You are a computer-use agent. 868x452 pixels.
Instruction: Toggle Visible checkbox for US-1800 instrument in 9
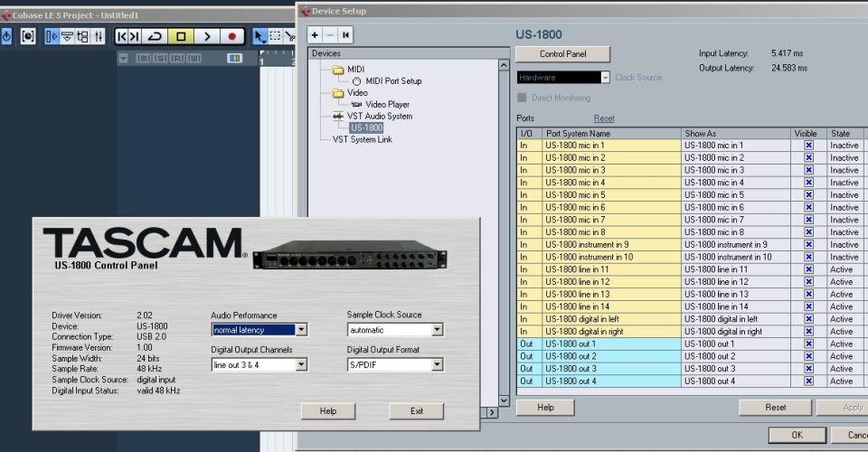[808, 245]
